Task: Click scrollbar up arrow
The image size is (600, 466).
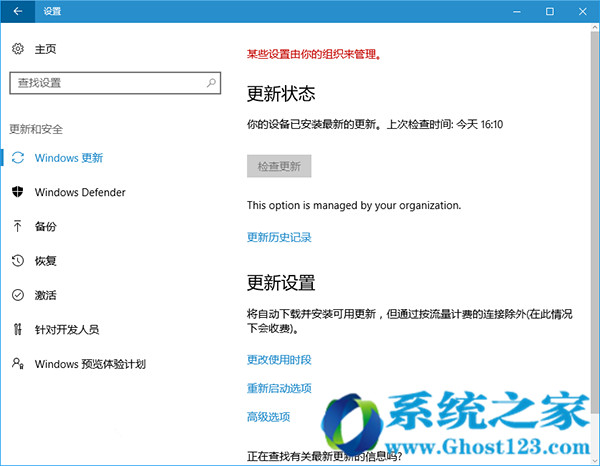Action: [595, 28]
